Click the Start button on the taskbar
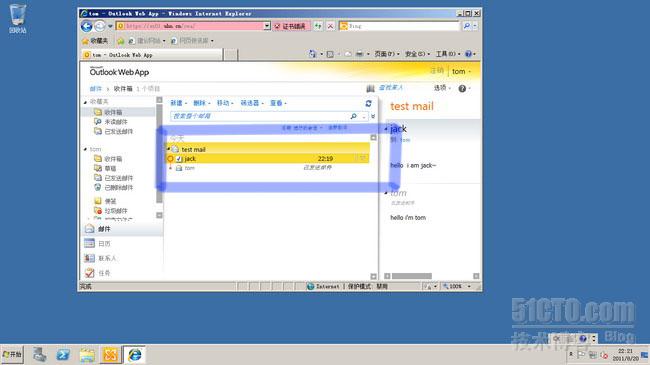650x365 pixels. click(x=12, y=355)
